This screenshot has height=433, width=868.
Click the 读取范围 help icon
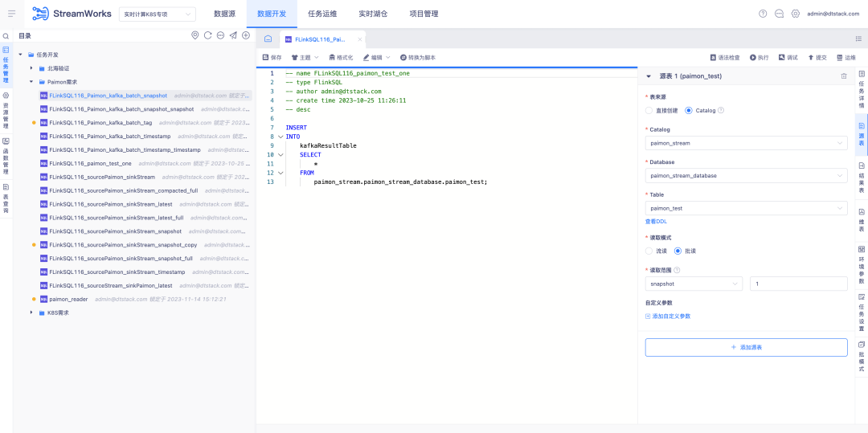tap(677, 271)
